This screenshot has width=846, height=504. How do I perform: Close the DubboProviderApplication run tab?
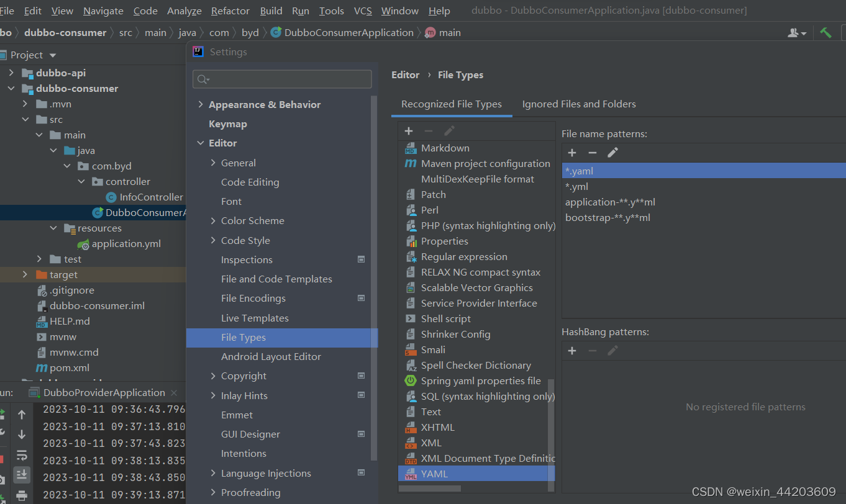point(174,393)
